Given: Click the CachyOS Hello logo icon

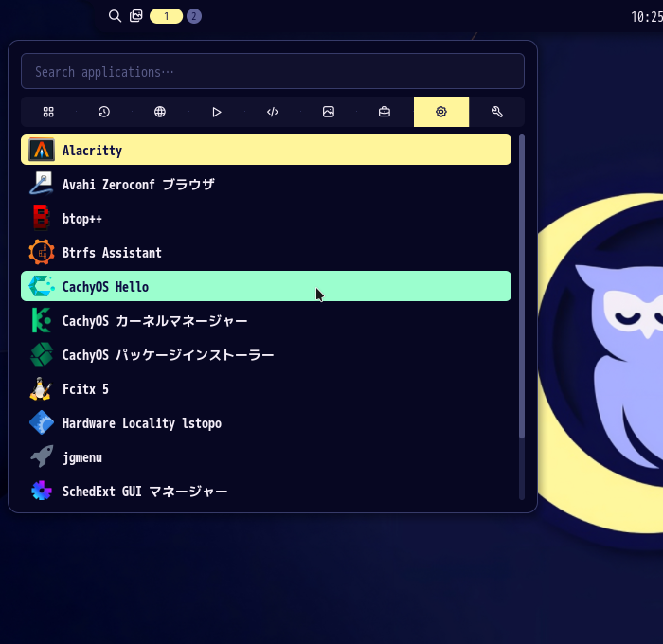Looking at the screenshot, I should point(42,286).
